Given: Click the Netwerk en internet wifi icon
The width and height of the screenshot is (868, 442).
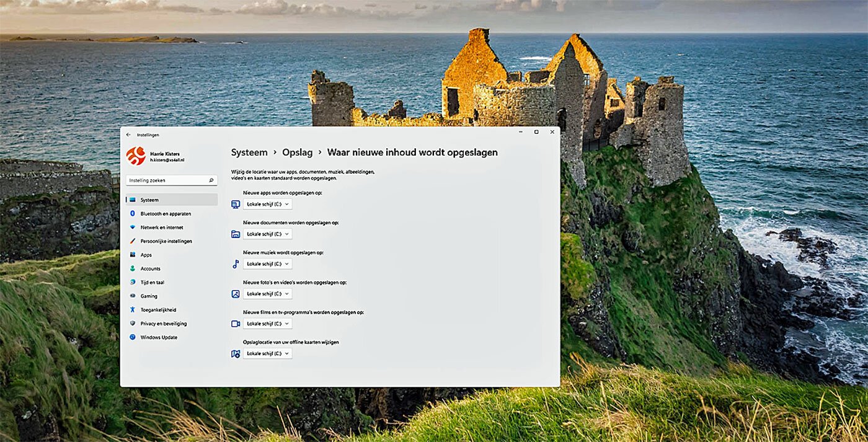Looking at the screenshot, I should (133, 228).
